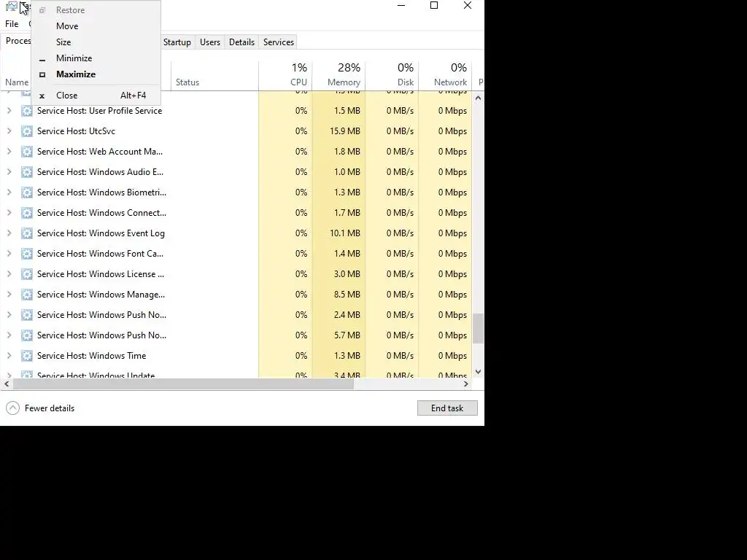The width and height of the screenshot is (747, 560).
Task: Expand Service Host: Windows Font Cache row
Action: coord(9,254)
